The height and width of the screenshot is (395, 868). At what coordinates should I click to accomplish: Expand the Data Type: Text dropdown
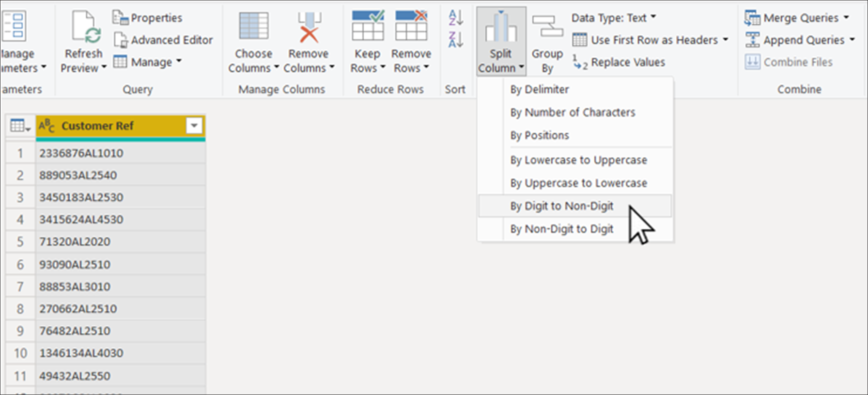pyautogui.click(x=613, y=18)
